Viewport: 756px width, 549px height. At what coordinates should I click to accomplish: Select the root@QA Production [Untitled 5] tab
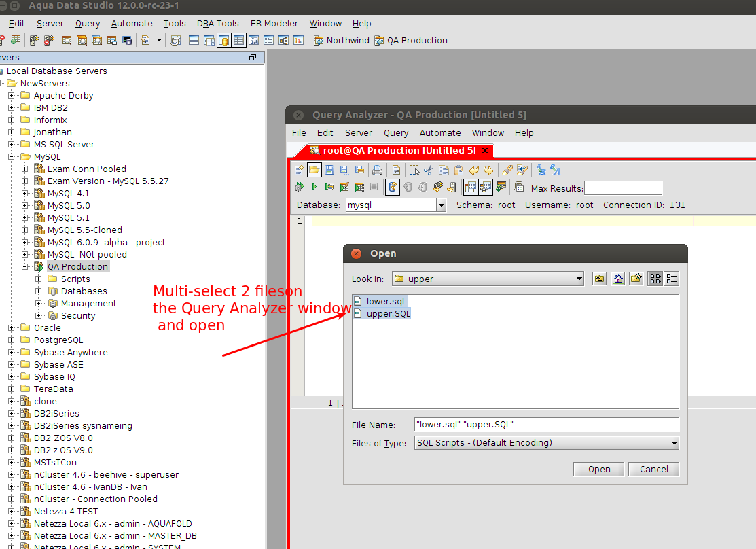(399, 151)
